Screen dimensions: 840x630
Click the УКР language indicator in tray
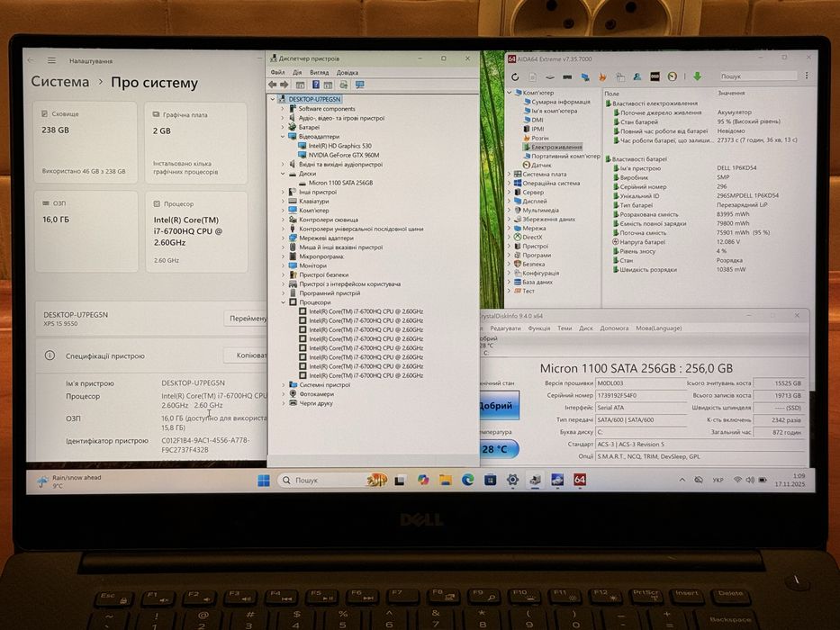point(718,480)
